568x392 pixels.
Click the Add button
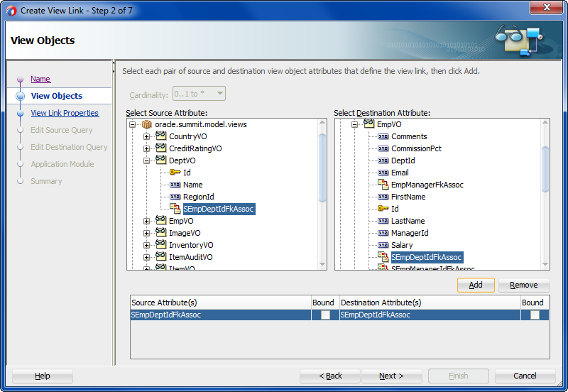[x=476, y=285]
